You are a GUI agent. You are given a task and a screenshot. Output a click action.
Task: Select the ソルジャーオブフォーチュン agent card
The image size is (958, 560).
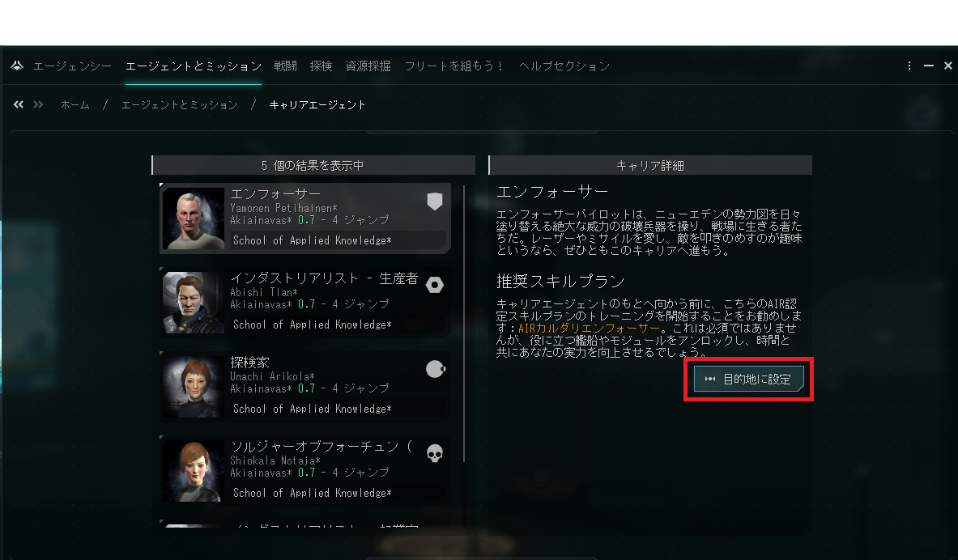(x=304, y=471)
